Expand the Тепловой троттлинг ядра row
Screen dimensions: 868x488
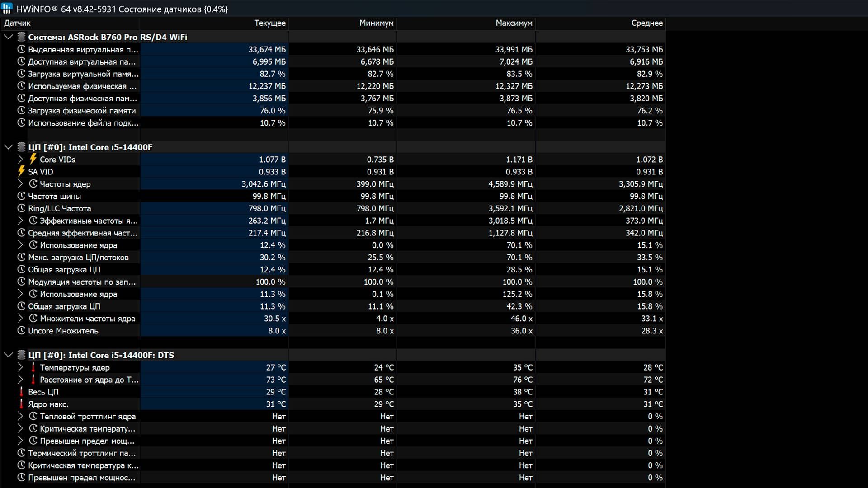tap(20, 416)
